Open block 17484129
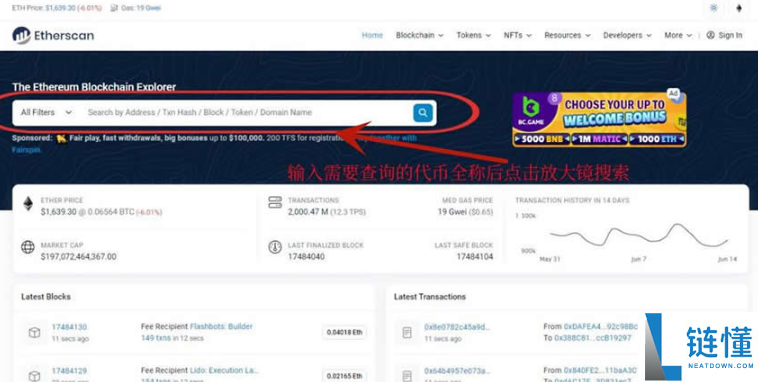The height and width of the screenshot is (382, 758). pos(69,371)
